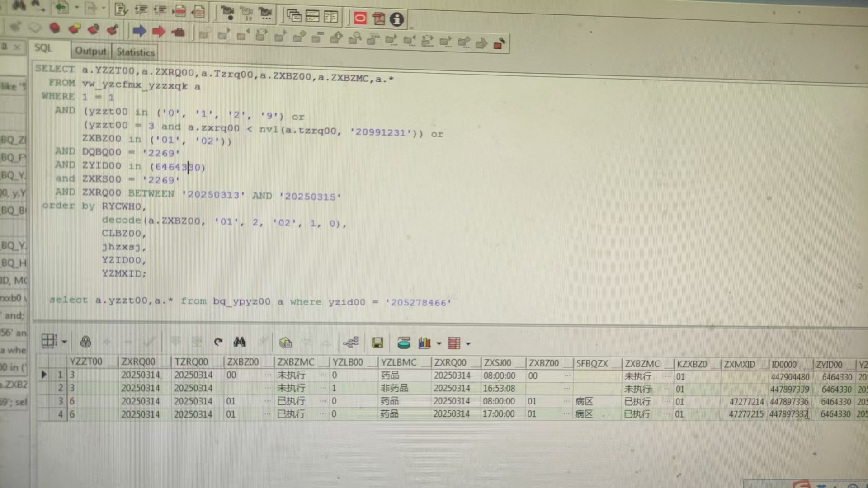
Task: Click the PDF document toolbar icon
Action: coord(378,19)
